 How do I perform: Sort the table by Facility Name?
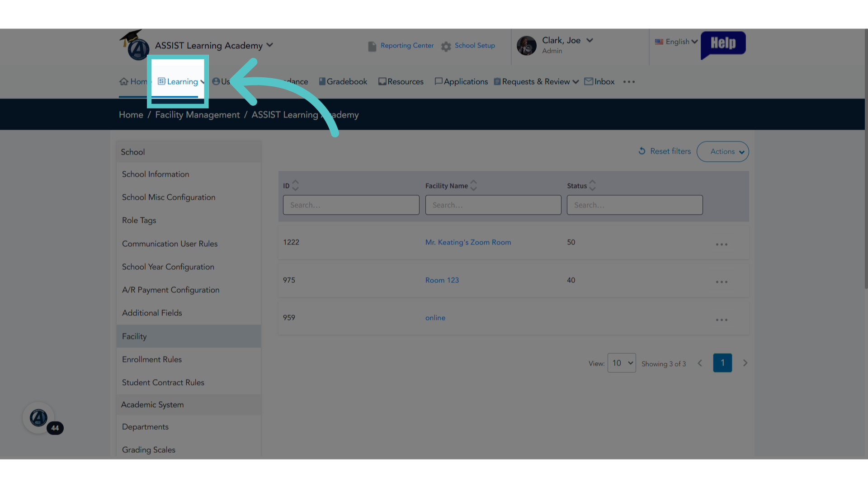tap(473, 185)
